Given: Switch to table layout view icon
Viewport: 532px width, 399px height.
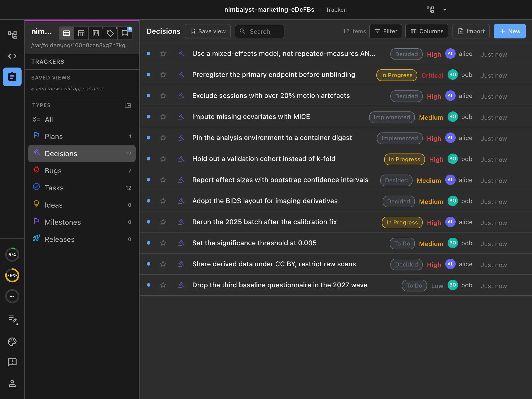Looking at the screenshot, I should pyautogui.click(x=81, y=33).
